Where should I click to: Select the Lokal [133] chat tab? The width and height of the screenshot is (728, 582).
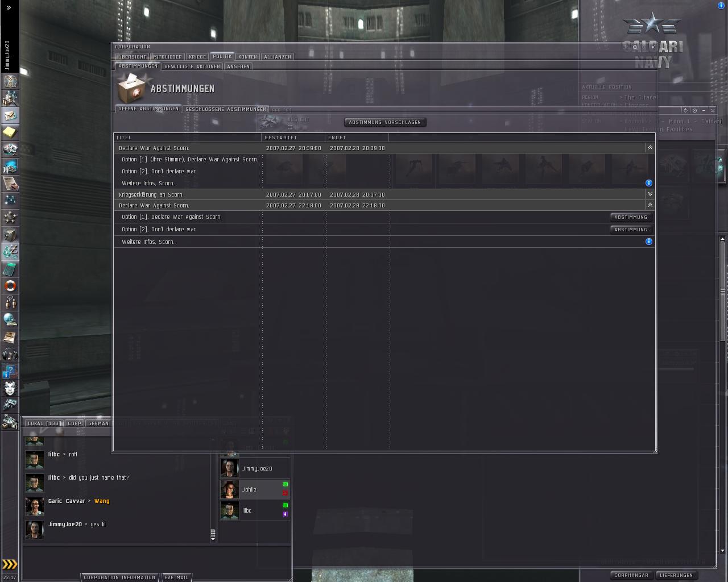click(44, 423)
